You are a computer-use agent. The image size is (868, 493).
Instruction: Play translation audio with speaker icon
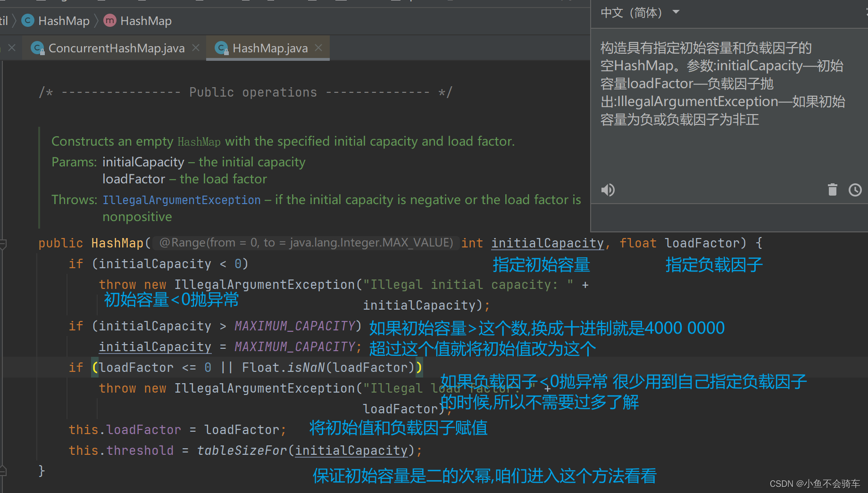click(x=608, y=190)
